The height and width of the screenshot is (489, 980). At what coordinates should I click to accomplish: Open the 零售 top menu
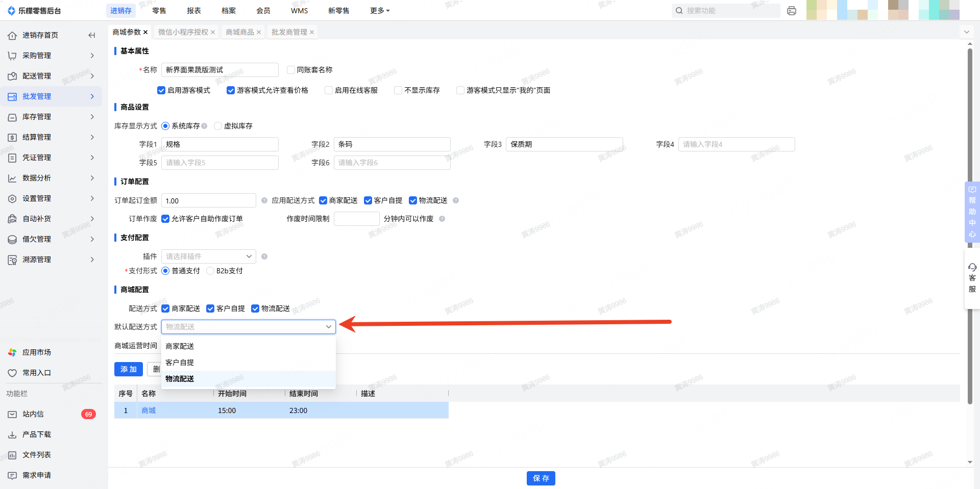(159, 11)
